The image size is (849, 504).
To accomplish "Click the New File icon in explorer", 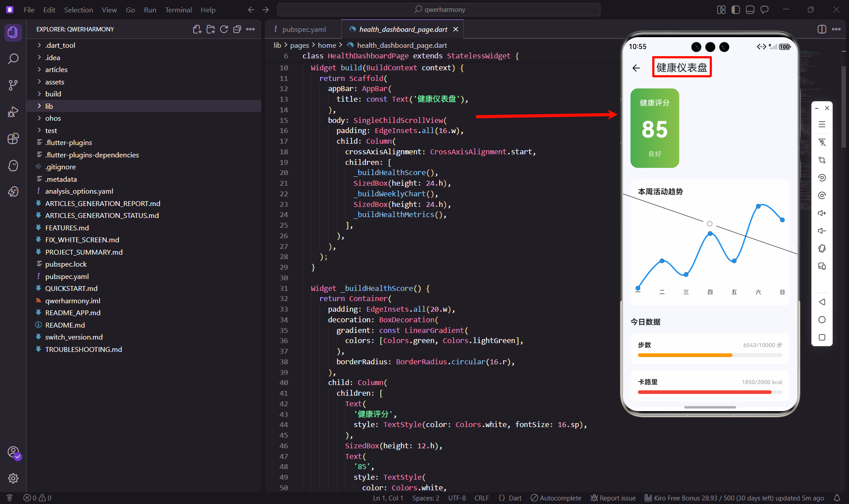I will (x=197, y=29).
